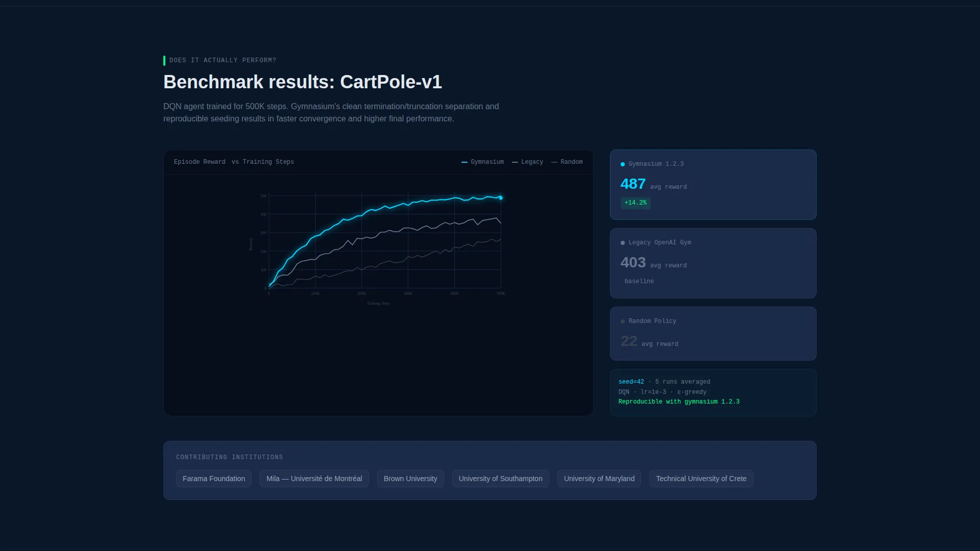Click 'Reproducible with gymnasium 1.2.3' text
Viewport: 980px width, 551px height.
[679, 402]
